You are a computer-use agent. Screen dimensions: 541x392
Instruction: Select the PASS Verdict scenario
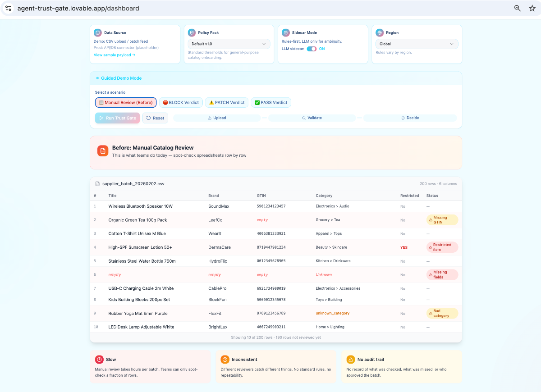[x=271, y=102]
